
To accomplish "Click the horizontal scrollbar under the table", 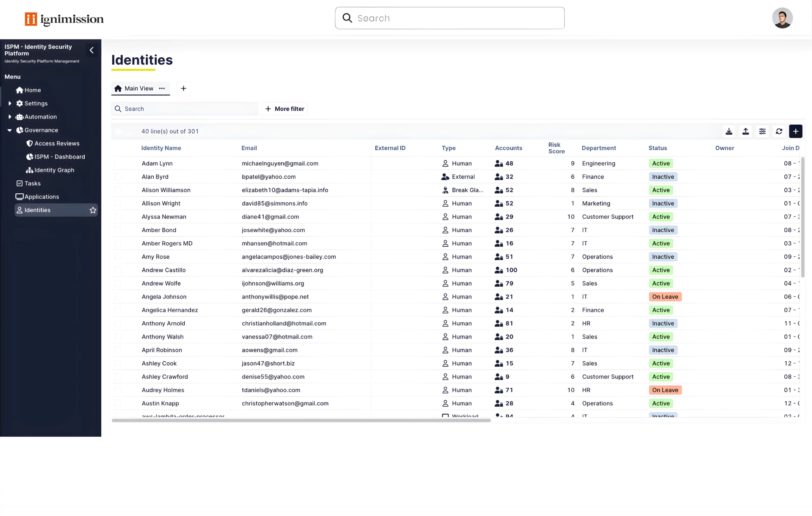I will (301, 420).
